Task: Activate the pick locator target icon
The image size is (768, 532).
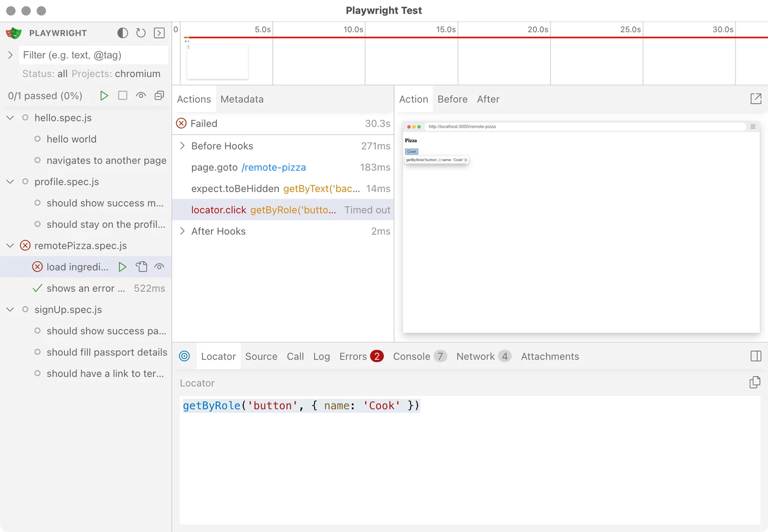Action: pyautogui.click(x=184, y=356)
